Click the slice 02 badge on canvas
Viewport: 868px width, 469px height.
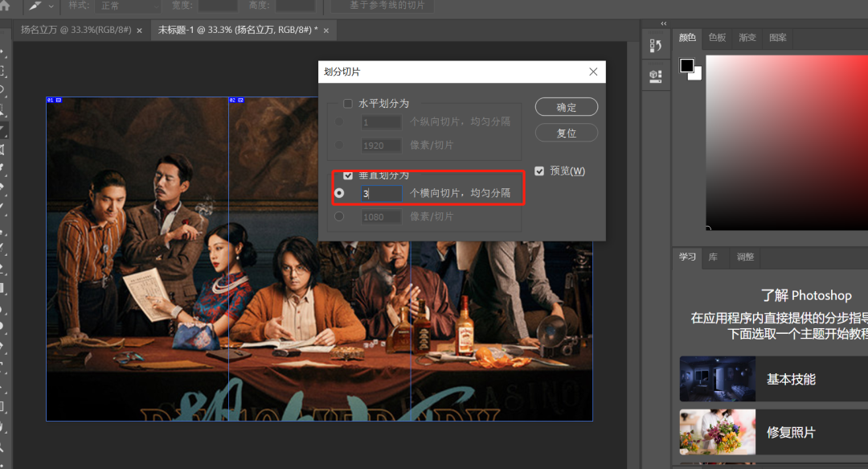(235, 101)
